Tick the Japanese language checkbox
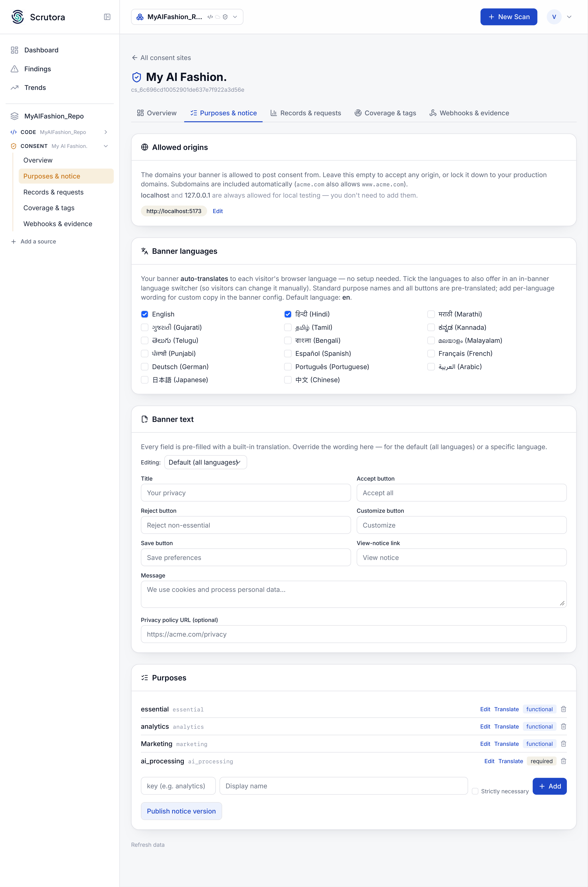 [144, 380]
